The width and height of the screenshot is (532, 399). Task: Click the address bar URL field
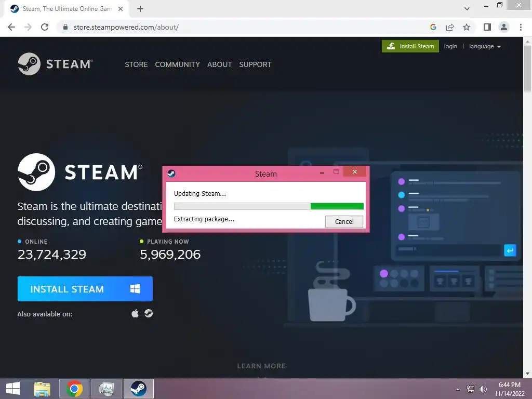[244, 27]
